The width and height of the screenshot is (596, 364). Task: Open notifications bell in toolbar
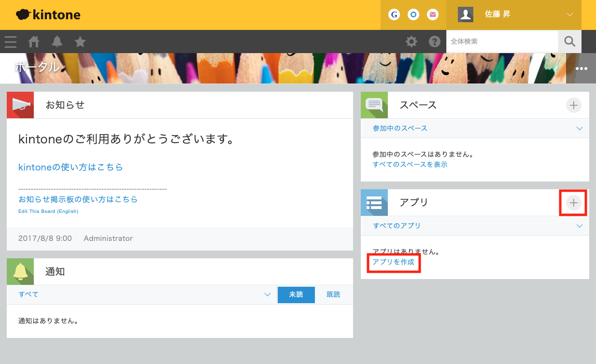pyautogui.click(x=57, y=42)
